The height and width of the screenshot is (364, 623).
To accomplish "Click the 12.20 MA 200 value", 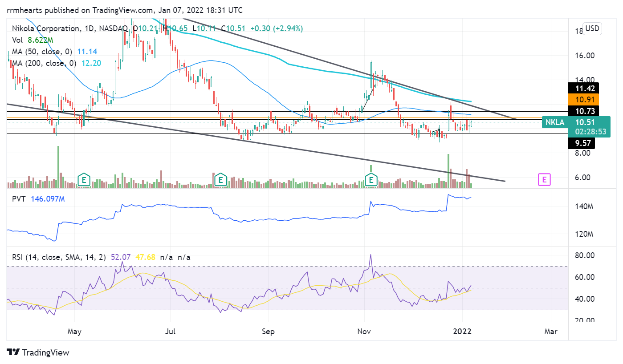I will coord(91,63).
